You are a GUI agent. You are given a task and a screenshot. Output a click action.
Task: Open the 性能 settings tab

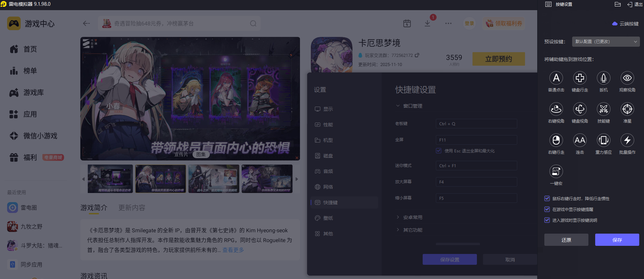click(344, 125)
